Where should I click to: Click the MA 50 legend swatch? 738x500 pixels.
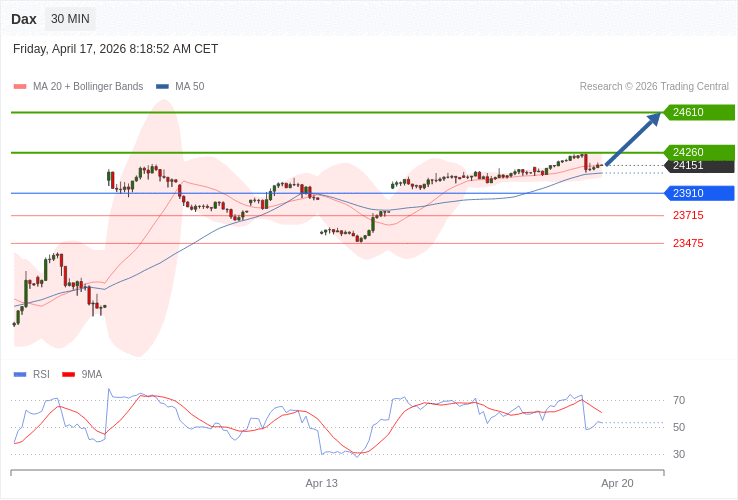pos(162,87)
